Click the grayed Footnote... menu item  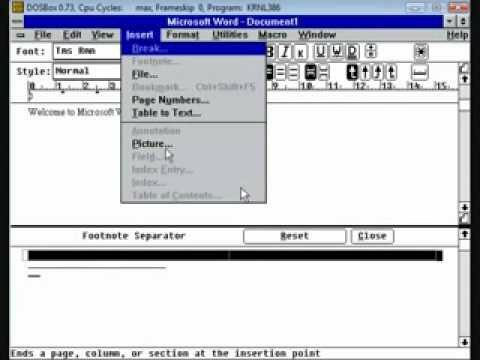click(x=193, y=61)
